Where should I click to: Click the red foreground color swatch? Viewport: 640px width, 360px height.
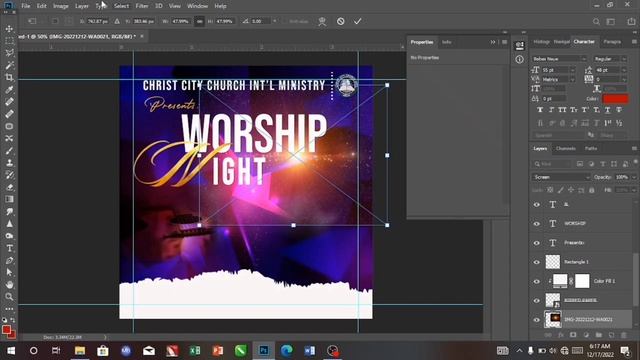point(6,329)
